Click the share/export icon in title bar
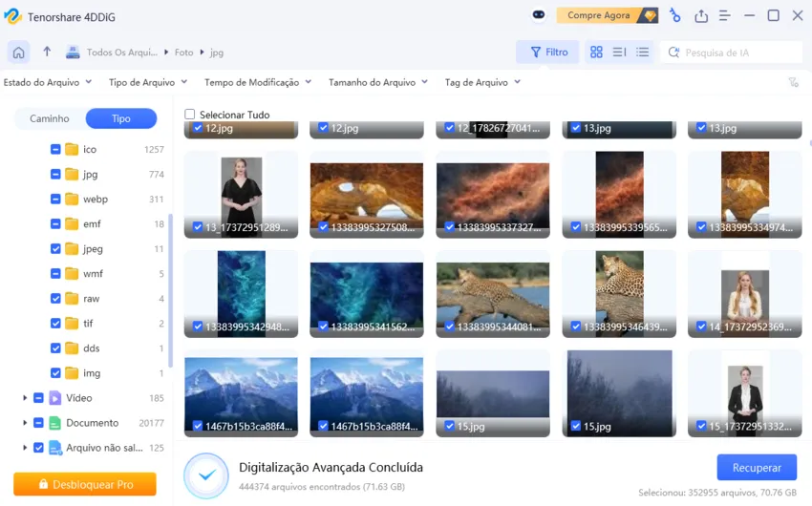 click(701, 16)
